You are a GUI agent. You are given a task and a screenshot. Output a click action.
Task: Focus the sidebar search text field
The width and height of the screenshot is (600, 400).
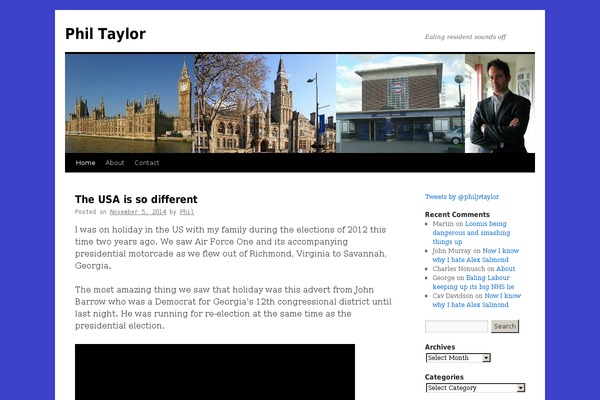pos(456,327)
